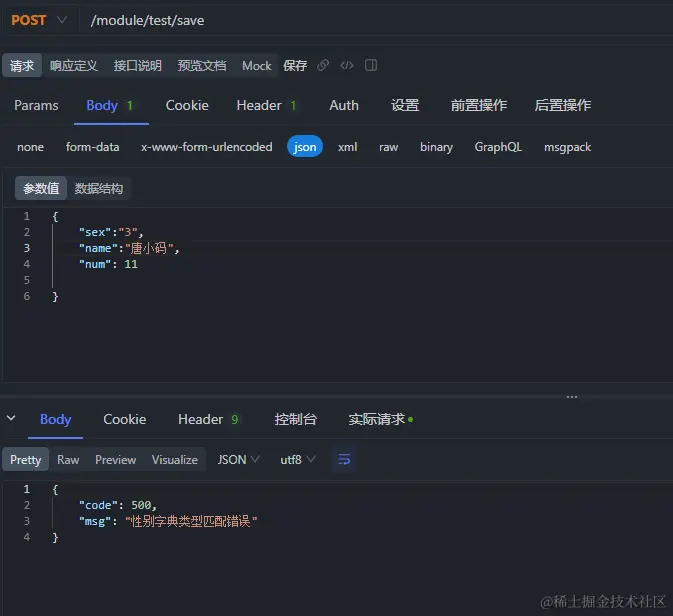
Task: Generate code via the code brackets icon
Action: pos(347,65)
